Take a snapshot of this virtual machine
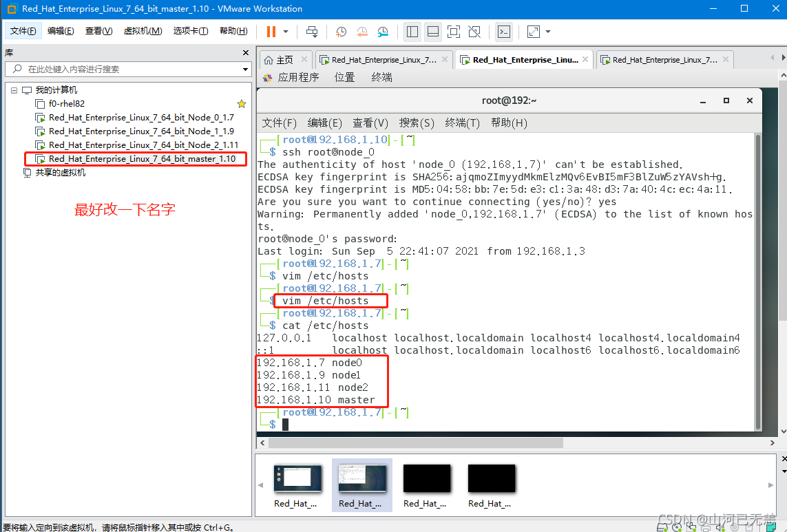 pyautogui.click(x=341, y=32)
